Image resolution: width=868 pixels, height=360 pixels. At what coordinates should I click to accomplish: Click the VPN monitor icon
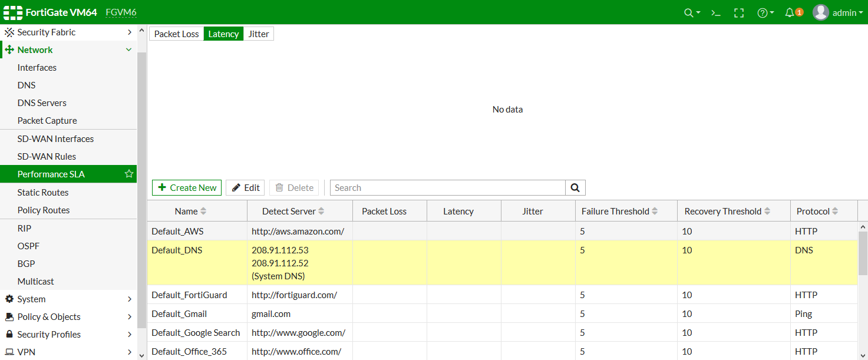click(x=9, y=352)
